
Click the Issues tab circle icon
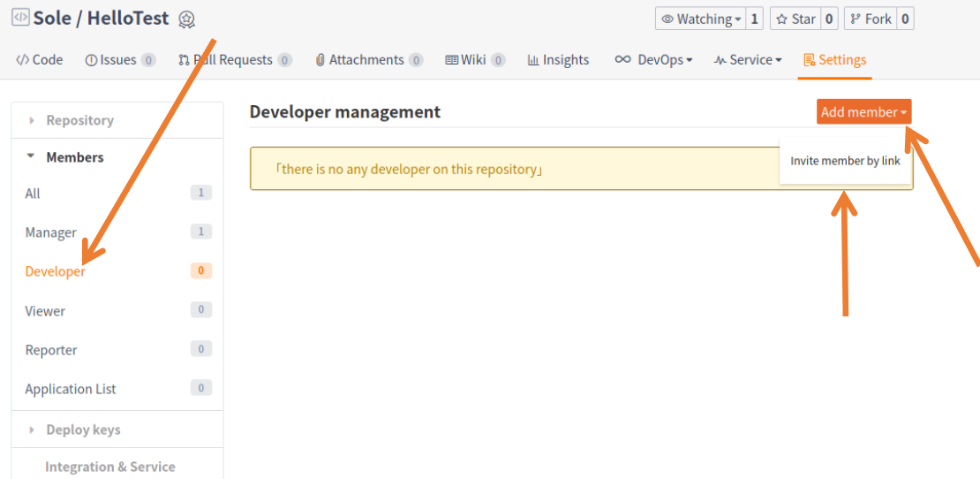(91, 60)
